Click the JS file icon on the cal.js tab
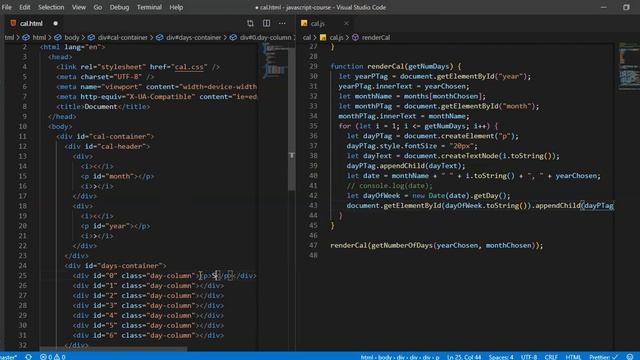The image size is (640, 360). [304, 23]
